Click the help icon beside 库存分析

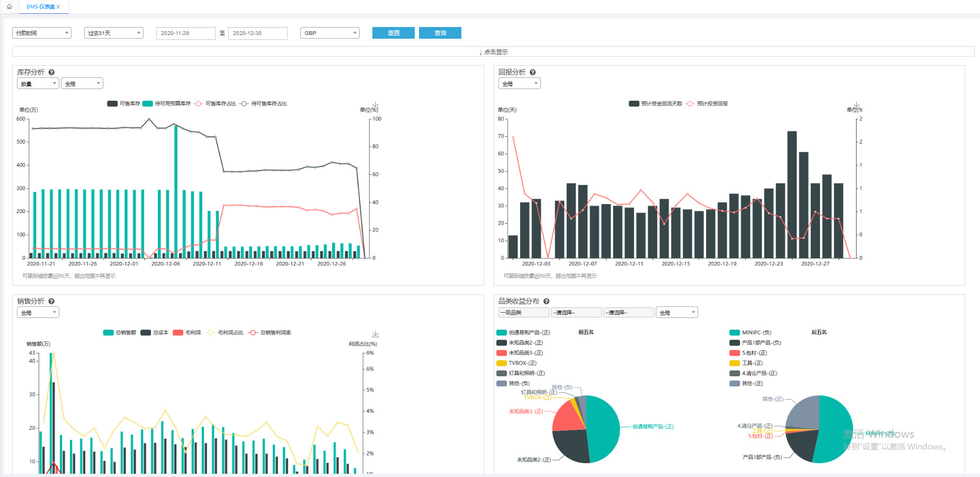tap(51, 73)
